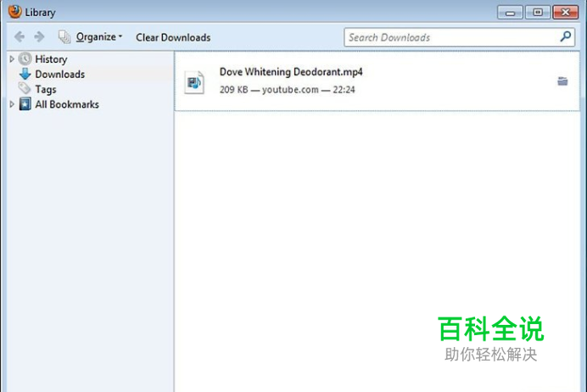Select All Bookmarks in the sidebar

(67, 104)
